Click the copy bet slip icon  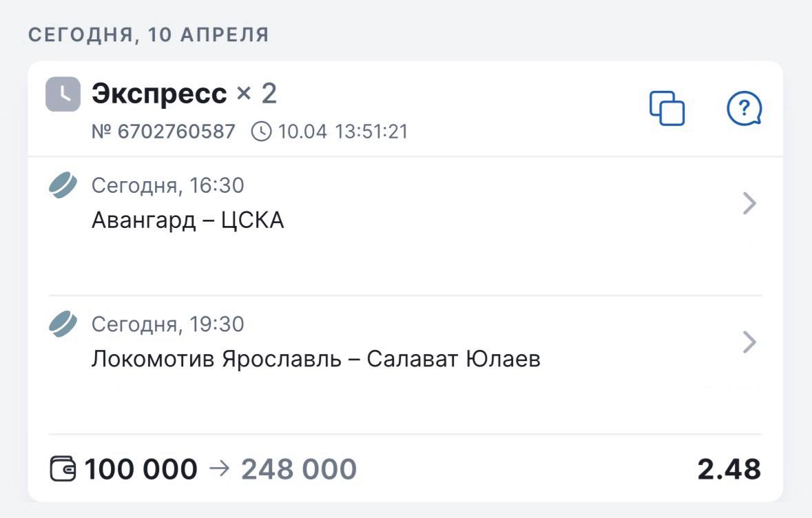pos(667,109)
